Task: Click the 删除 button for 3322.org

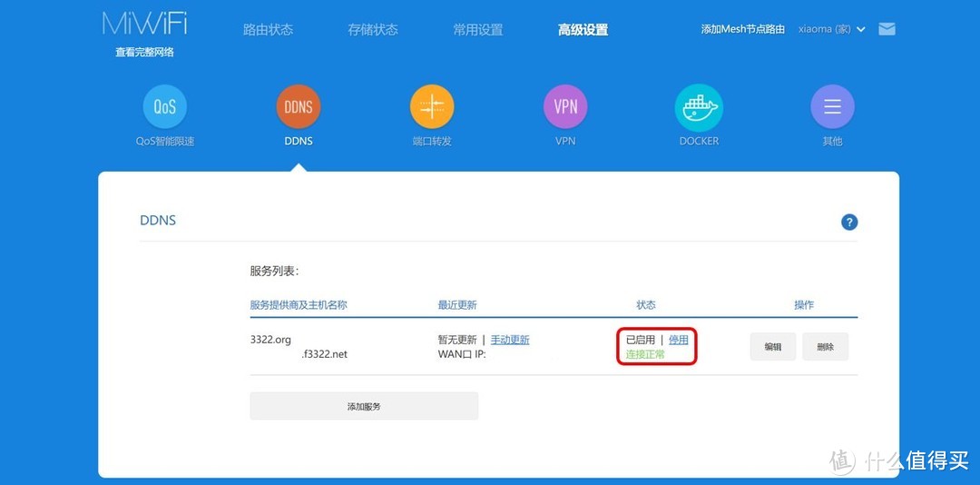Action: pyautogui.click(x=826, y=347)
